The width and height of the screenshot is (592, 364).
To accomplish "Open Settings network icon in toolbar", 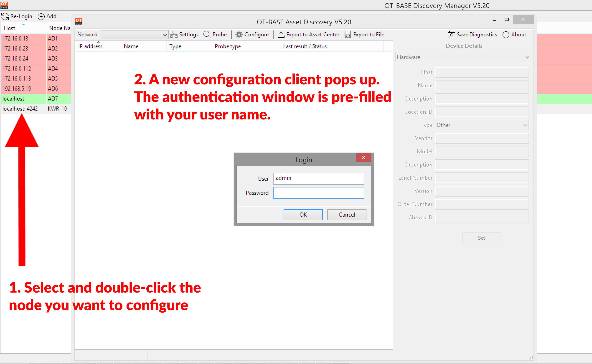I will (x=174, y=35).
